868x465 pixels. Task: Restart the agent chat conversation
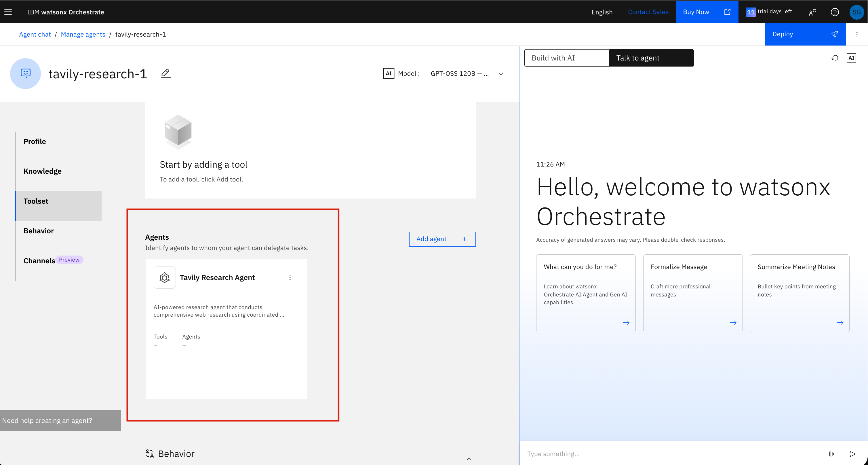(835, 58)
